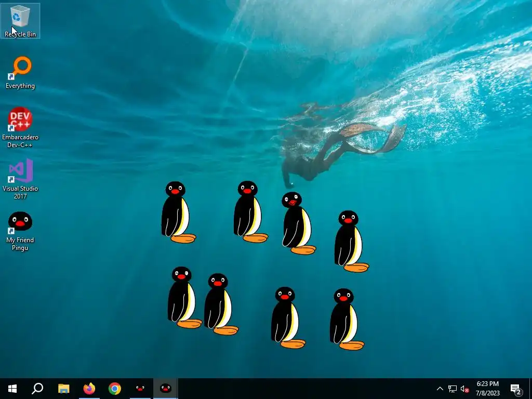The image size is (532, 399).
Task: Open taskbar search magnifier
Action: pyautogui.click(x=37, y=389)
